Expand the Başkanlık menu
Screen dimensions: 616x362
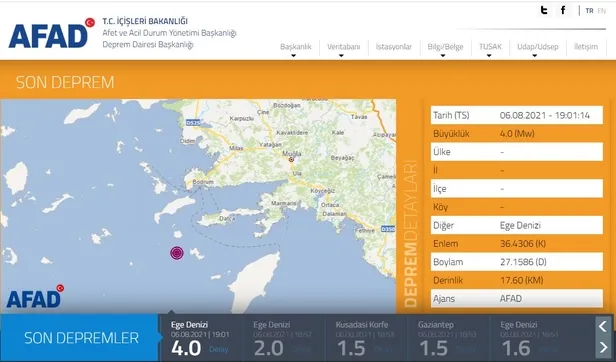click(295, 47)
